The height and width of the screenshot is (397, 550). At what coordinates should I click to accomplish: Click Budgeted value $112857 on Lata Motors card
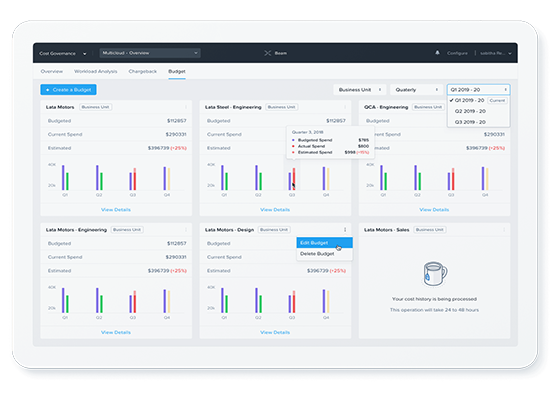coord(176,121)
